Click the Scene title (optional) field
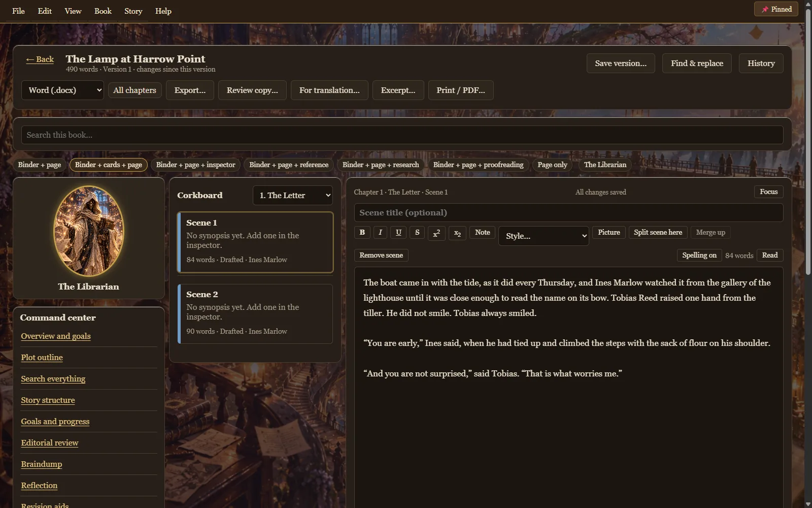The image size is (812, 508). point(568,212)
